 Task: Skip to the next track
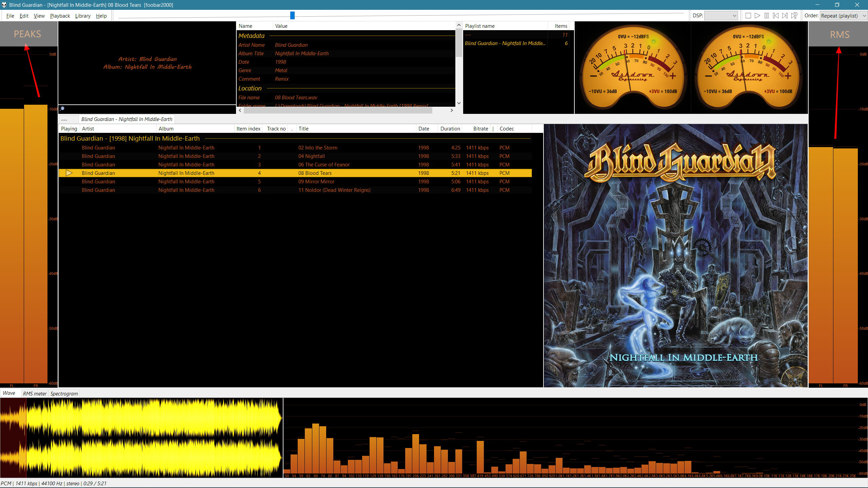tap(785, 16)
